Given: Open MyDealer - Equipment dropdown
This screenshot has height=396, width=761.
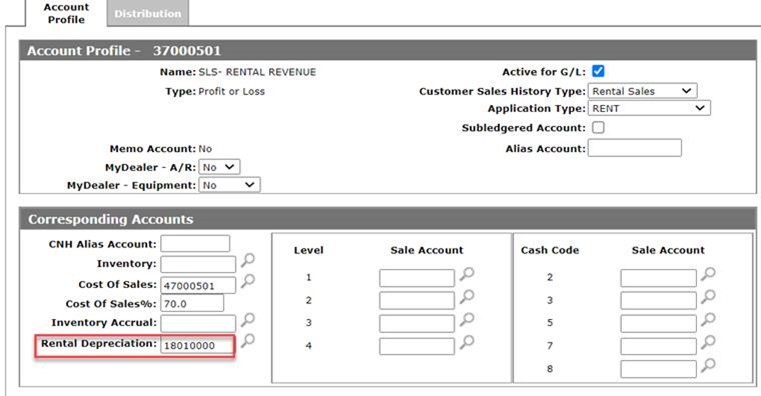Looking at the screenshot, I should tap(230, 185).
